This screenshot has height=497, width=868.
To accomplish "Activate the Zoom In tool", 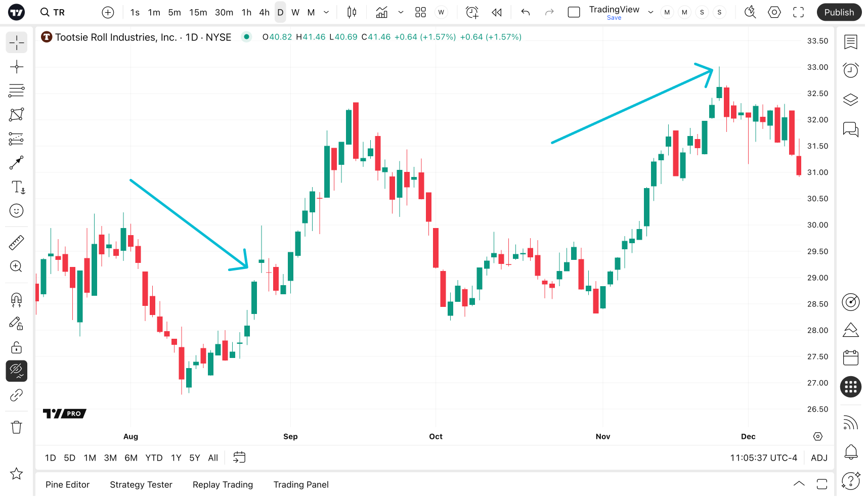I will [17, 266].
